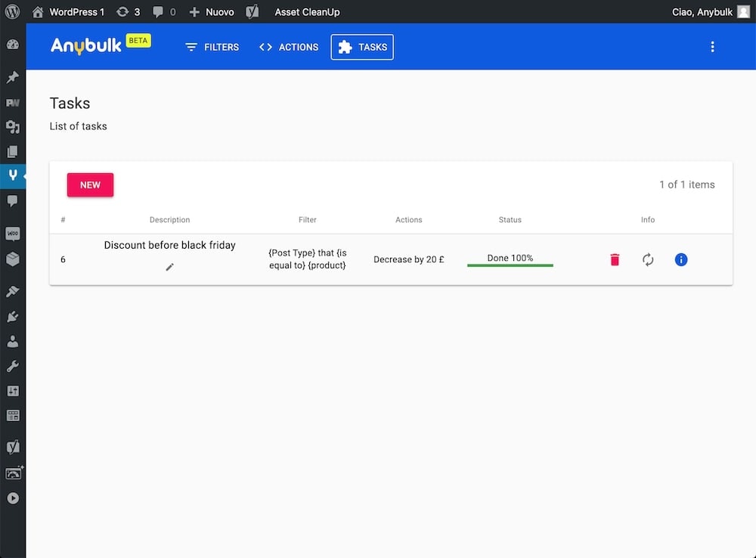
Task: Delete the Black Friday task via the trash icon
Action: [x=615, y=259]
